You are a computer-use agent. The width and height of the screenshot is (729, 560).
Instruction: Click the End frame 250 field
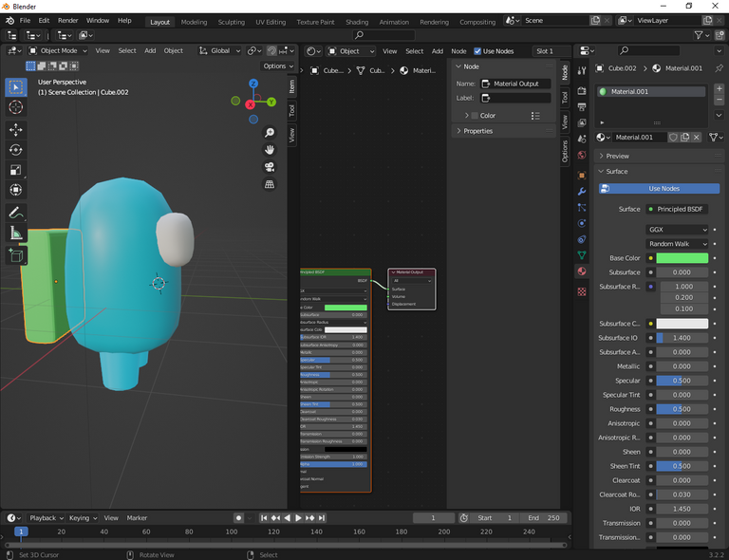(544, 517)
